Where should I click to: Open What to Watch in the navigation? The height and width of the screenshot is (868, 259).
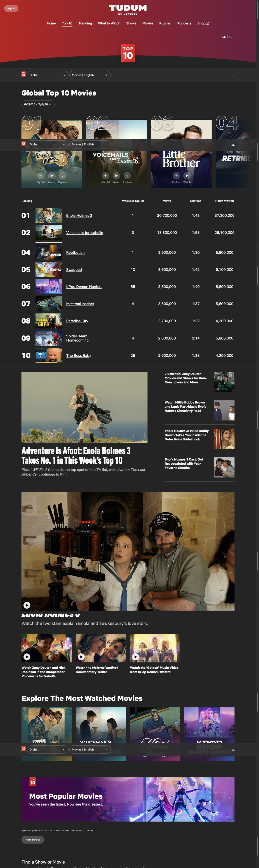109,23
